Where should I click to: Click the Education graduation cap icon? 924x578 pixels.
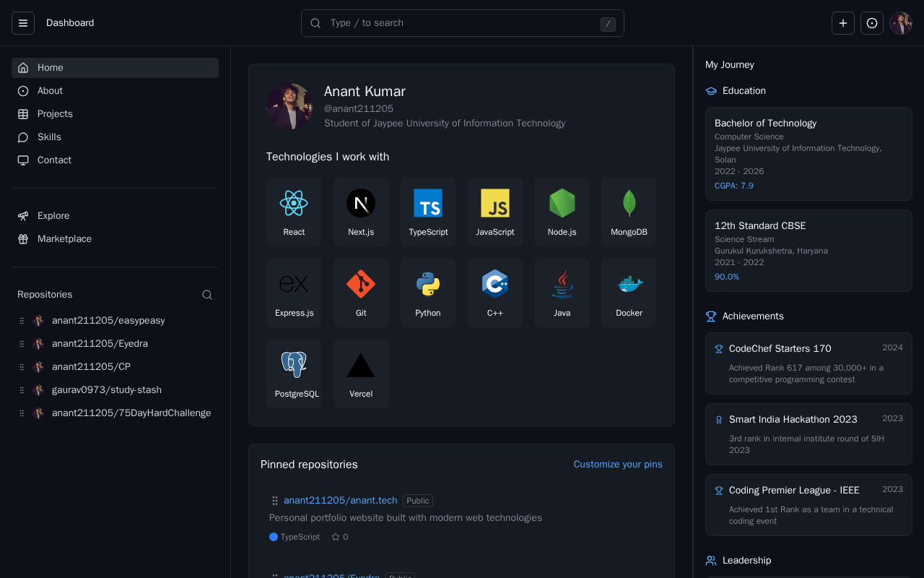711,91
